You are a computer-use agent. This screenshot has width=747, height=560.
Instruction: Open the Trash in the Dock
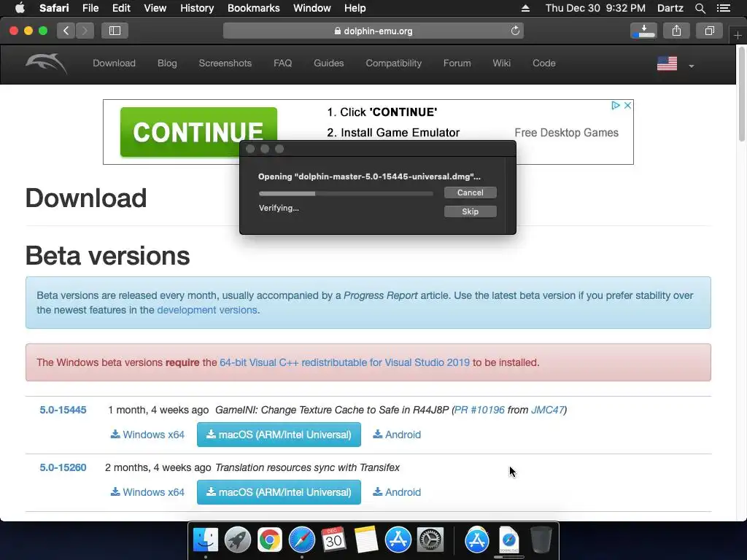tap(541, 540)
